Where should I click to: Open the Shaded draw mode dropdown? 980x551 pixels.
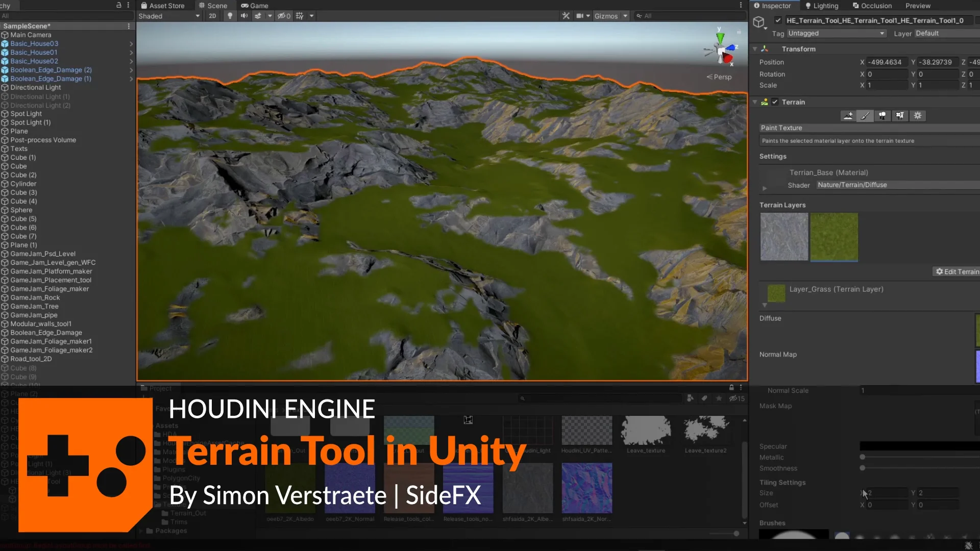click(x=168, y=16)
